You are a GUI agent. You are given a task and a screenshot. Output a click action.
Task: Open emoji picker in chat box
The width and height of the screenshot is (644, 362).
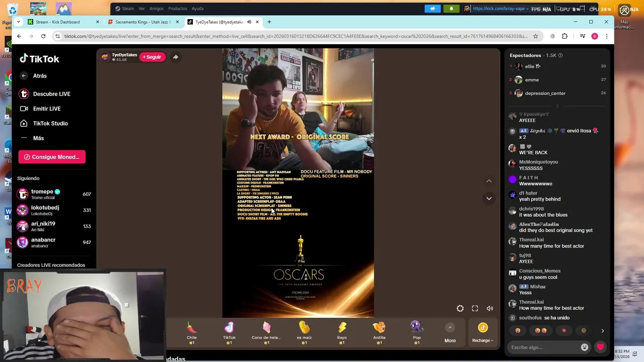(x=584, y=347)
